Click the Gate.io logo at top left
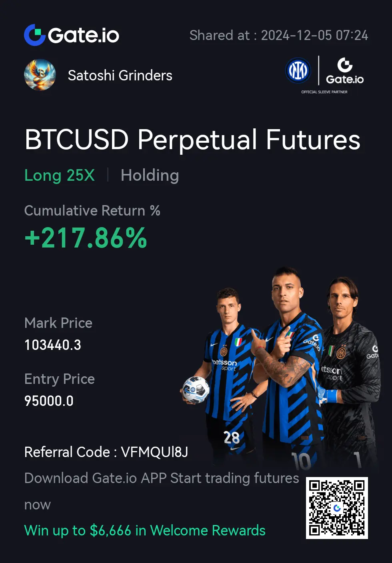The width and height of the screenshot is (392, 563). 72,35
